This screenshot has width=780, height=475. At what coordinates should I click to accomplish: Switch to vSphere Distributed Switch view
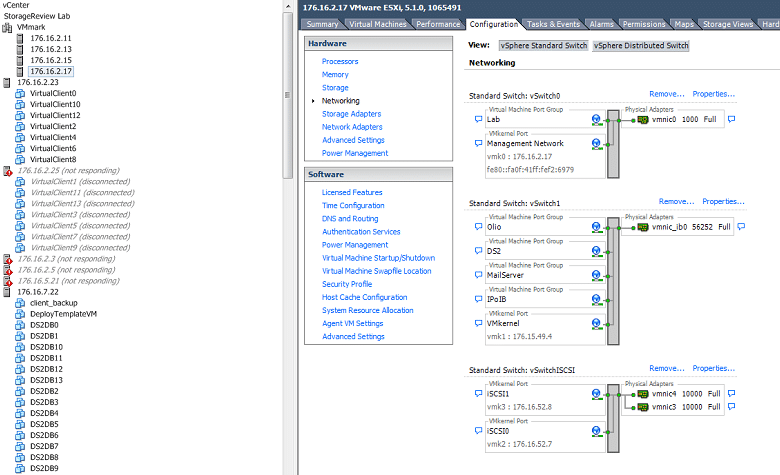(641, 46)
